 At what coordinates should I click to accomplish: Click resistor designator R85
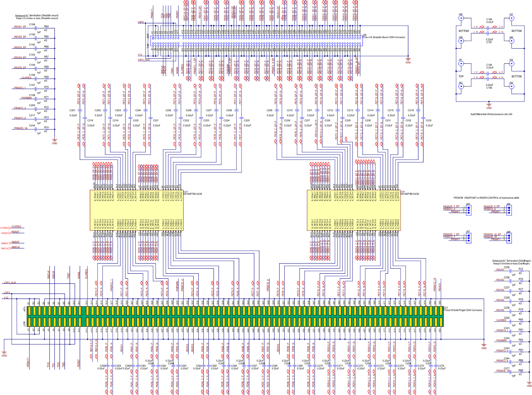tap(521, 370)
